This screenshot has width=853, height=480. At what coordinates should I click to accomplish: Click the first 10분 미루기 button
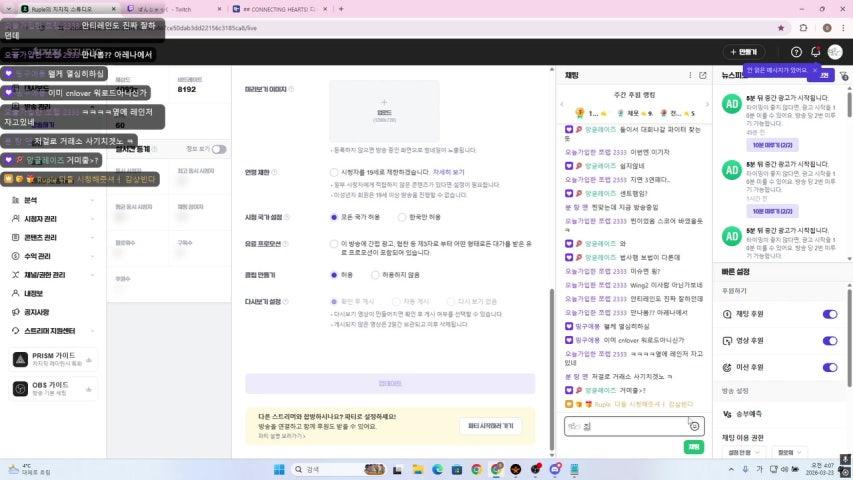pyautogui.click(x=772, y=145)
